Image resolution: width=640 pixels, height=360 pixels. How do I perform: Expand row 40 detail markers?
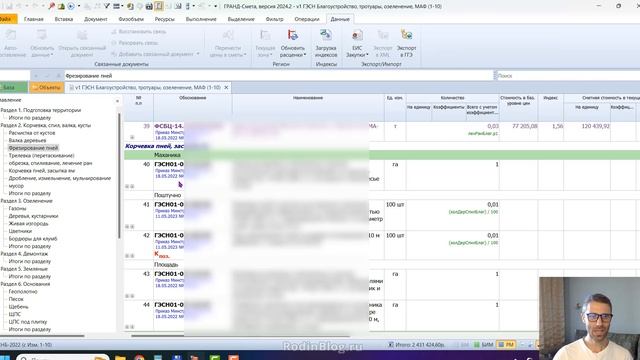pyautogui.click(x=130, y=187)
